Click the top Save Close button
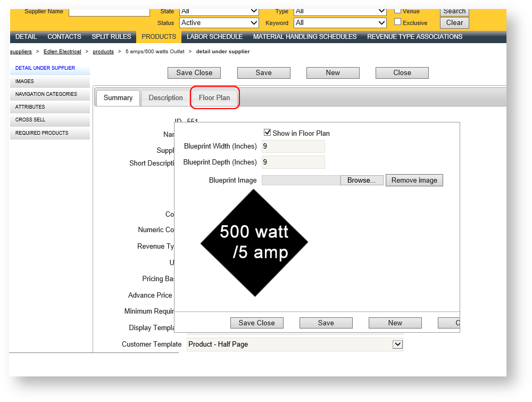The width and height of the screenshot is (532, 402). [x=194, y=73]
